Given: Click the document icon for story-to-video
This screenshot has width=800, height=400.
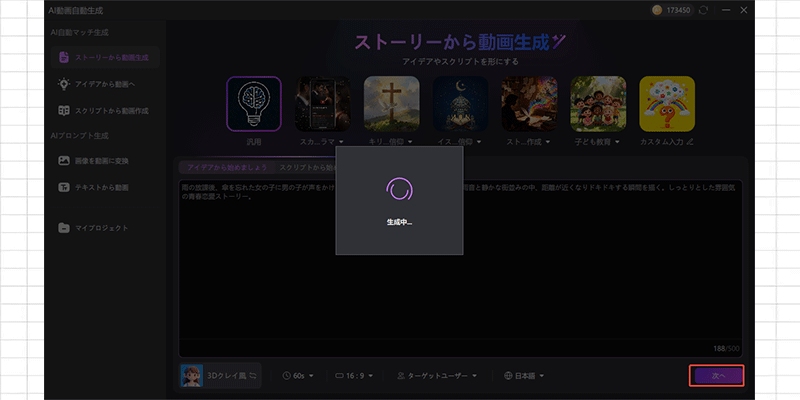Looking at the screenshot, I should (x=64, y=57).
